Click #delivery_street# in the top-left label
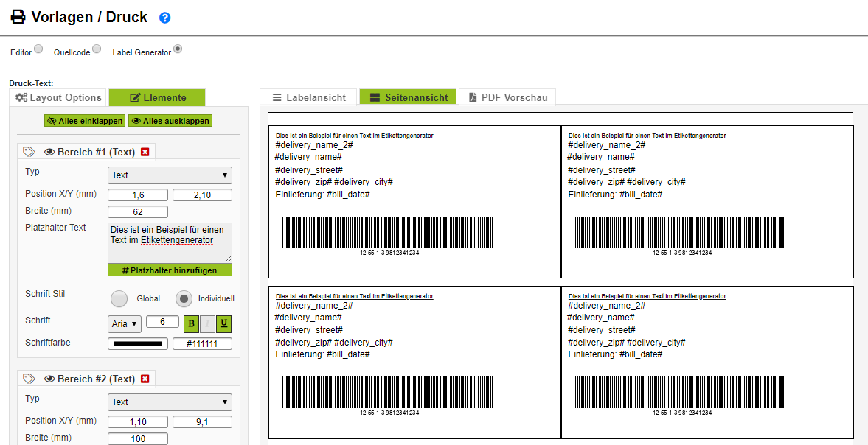The height and width of the screenshot is (445, 868). pyautogui.click(x=309, y=169)
